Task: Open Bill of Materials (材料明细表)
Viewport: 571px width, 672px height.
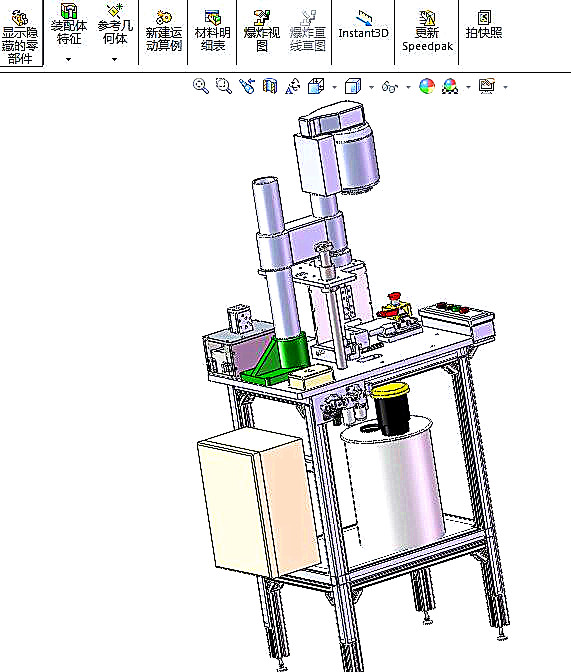Action: tap(213, 31)
